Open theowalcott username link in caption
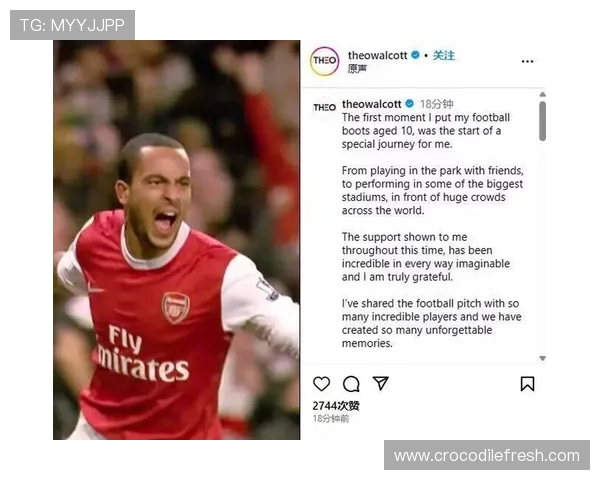Image resolution: width=600 pixels, height=480 pixels. (372, 104)
